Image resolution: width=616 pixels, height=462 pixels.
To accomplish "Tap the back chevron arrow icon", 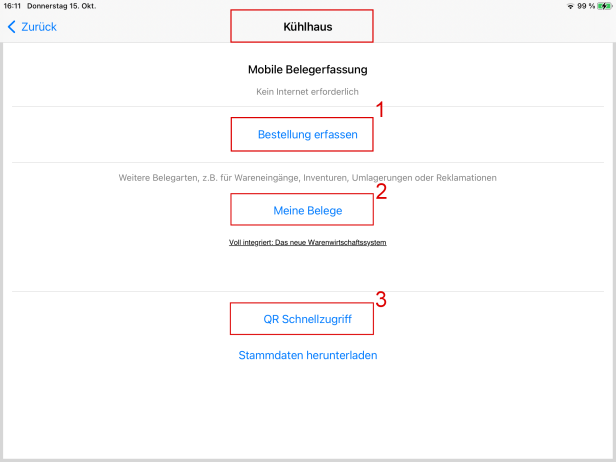I will point(11,27).
